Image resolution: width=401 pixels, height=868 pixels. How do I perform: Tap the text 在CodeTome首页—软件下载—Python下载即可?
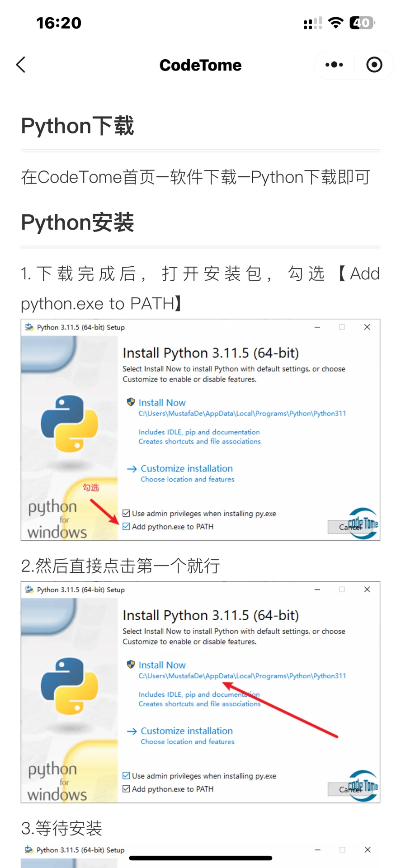[x=196, y=177]
